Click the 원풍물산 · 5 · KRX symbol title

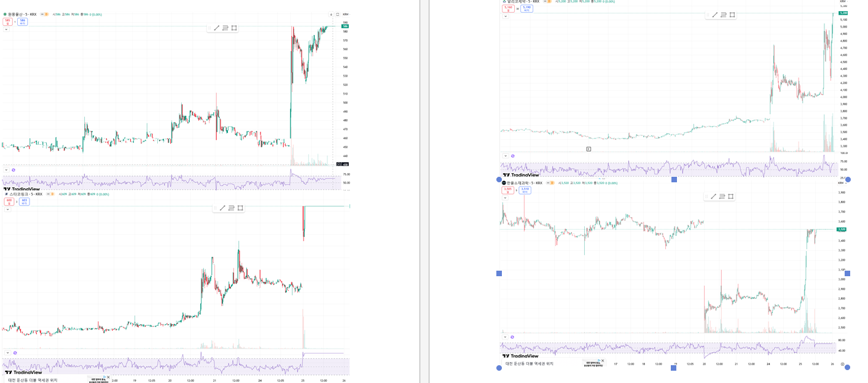coord(22,14)
